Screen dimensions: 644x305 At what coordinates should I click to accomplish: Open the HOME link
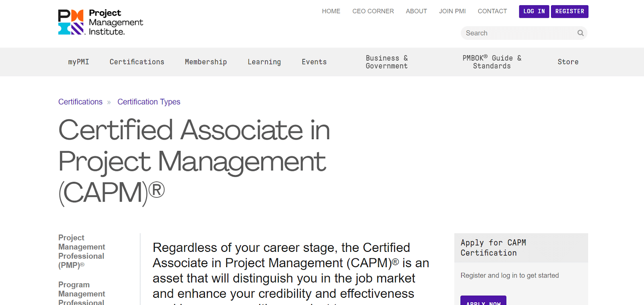[x=331, y=11]
